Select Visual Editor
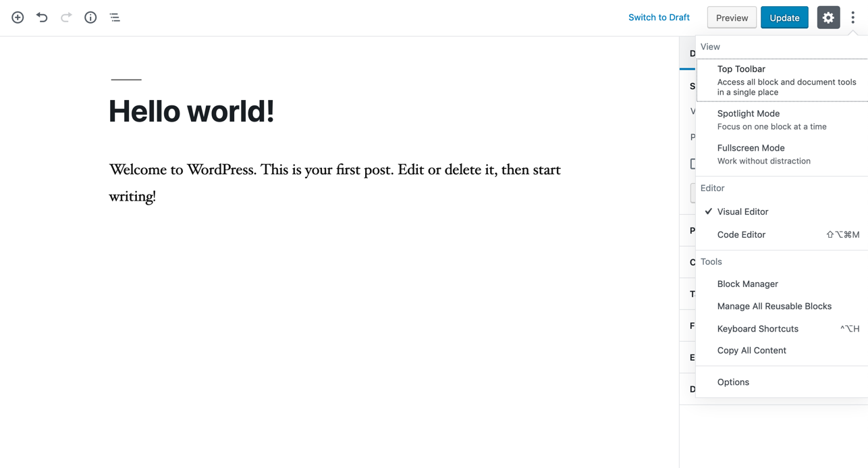The height and width of the screenshot is (468, 868). [x=782, y=211]
